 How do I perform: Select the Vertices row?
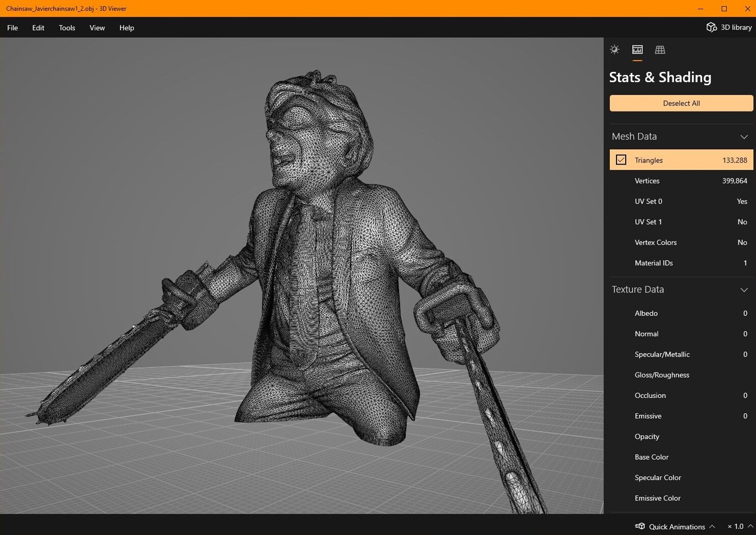coord(681,181)
